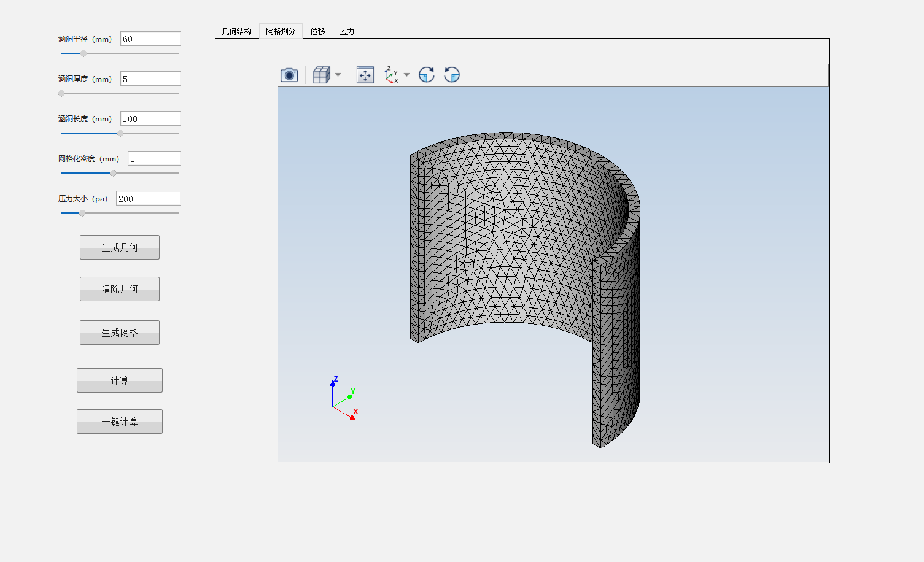Click the 生成几何 button
924x562 pixels.
click(120, 247)
